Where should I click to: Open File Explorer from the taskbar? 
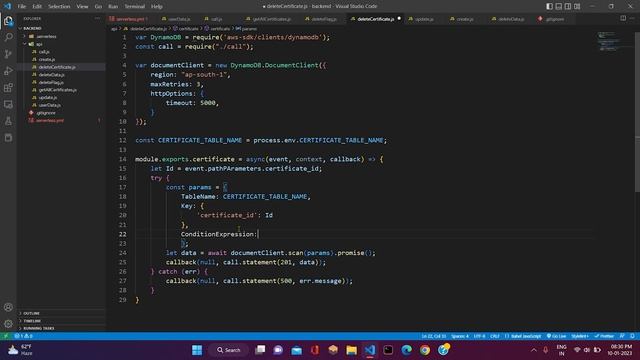pyautogui.click(x=351, y=350)
